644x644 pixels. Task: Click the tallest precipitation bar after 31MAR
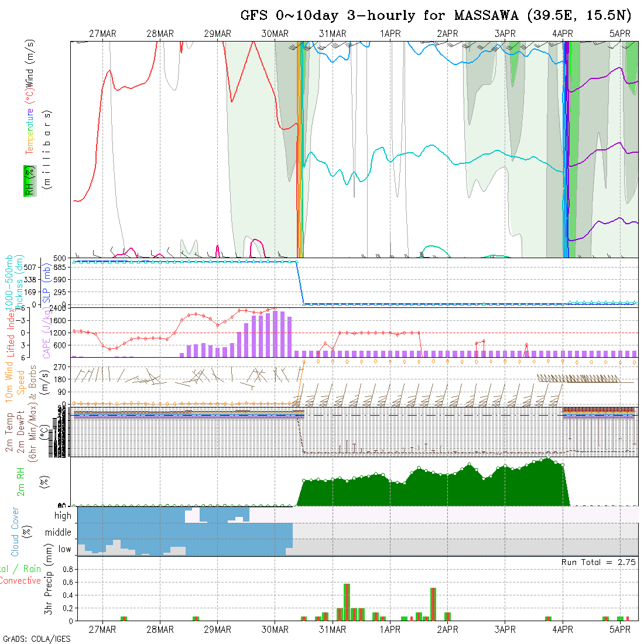click(x=347, y=602)
